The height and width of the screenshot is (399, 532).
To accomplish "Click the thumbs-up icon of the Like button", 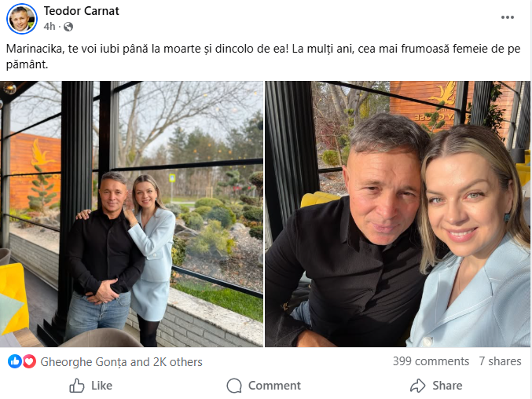I will click(77, 386).
